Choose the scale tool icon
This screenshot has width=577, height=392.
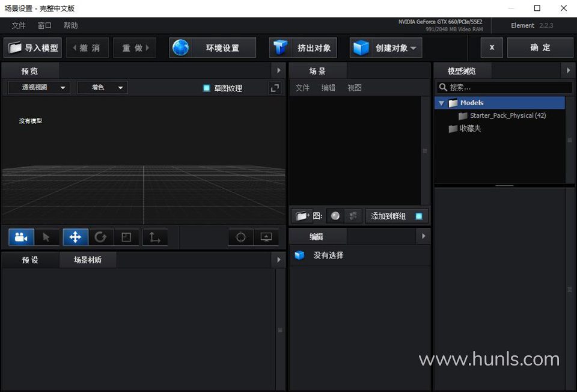(x=126, y=237)
